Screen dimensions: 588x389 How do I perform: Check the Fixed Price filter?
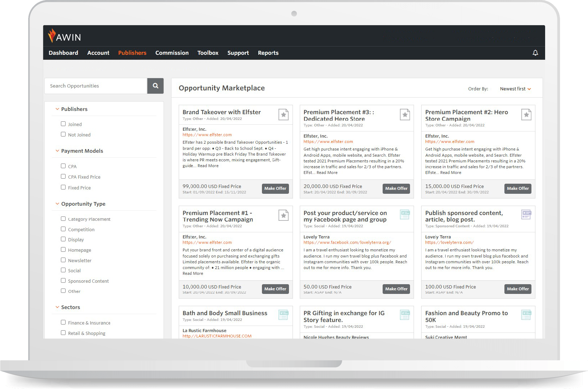[63, 187]
